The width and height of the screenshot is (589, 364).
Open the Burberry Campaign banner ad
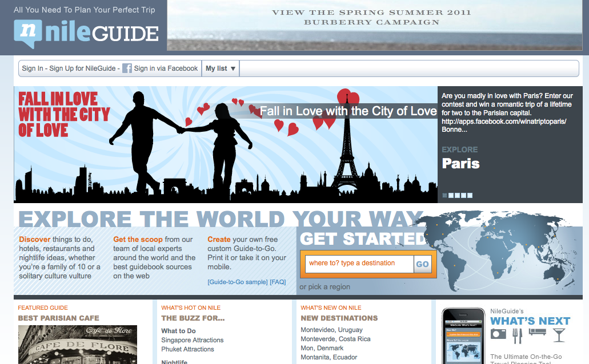pos(375,25)
